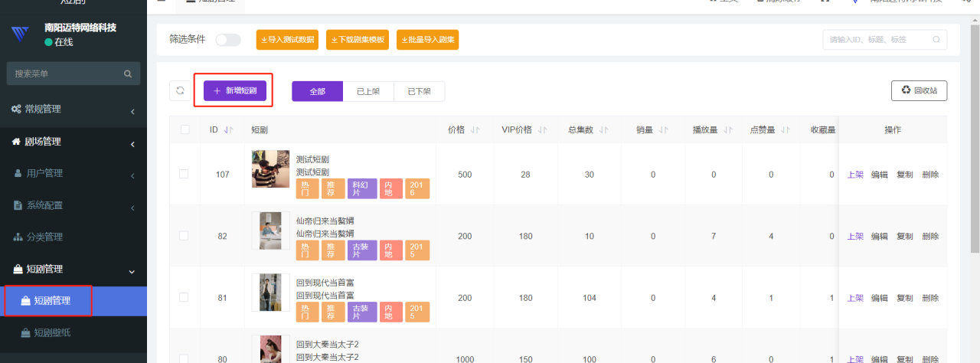Sort by play count column arrows

pyautogui.click(x=728, y=130)
